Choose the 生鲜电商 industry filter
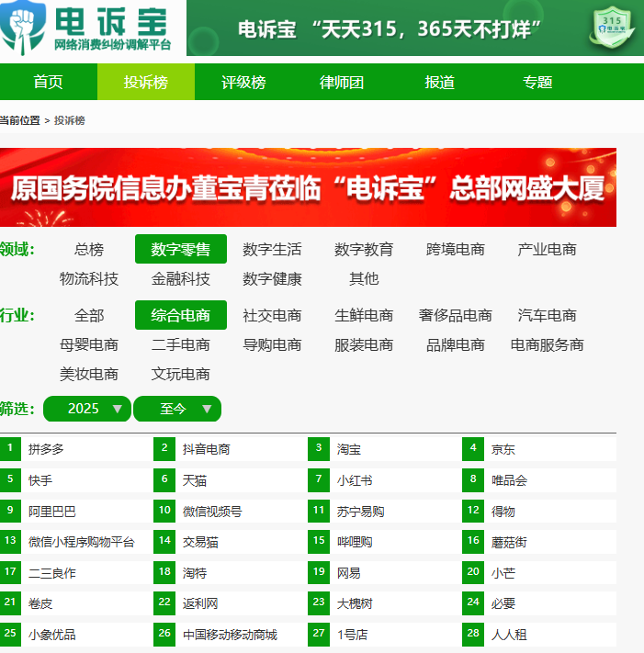The height and width of the screenshot is (653, 644). [364, 315]
